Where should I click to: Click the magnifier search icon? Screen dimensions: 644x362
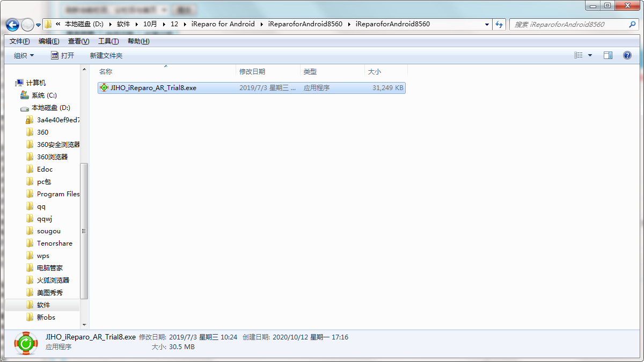tap(633, 24)
